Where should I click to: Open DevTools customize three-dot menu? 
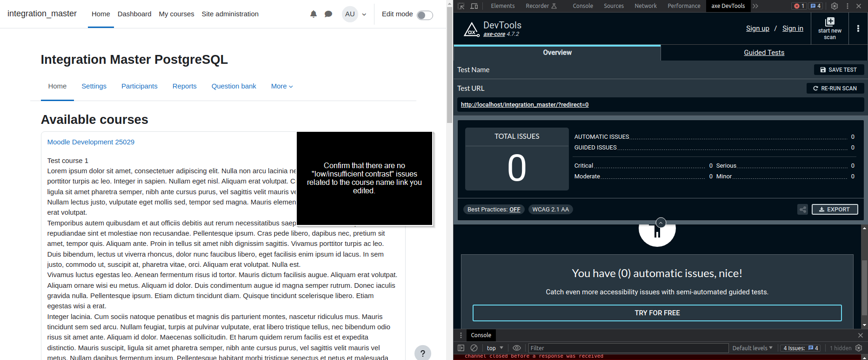point(847,6)
